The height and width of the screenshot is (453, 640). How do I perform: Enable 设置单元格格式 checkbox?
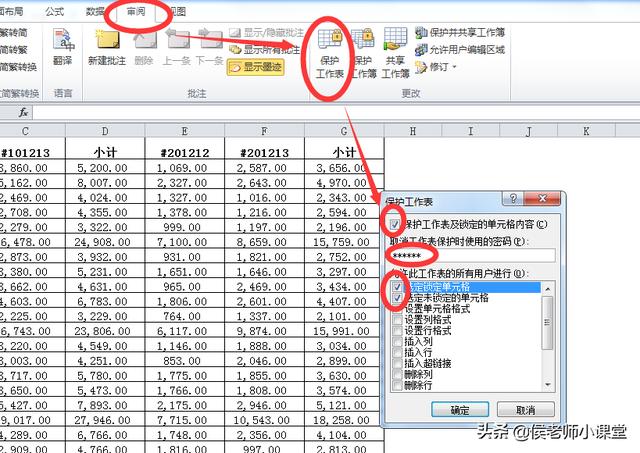click(x=397, y=309)
